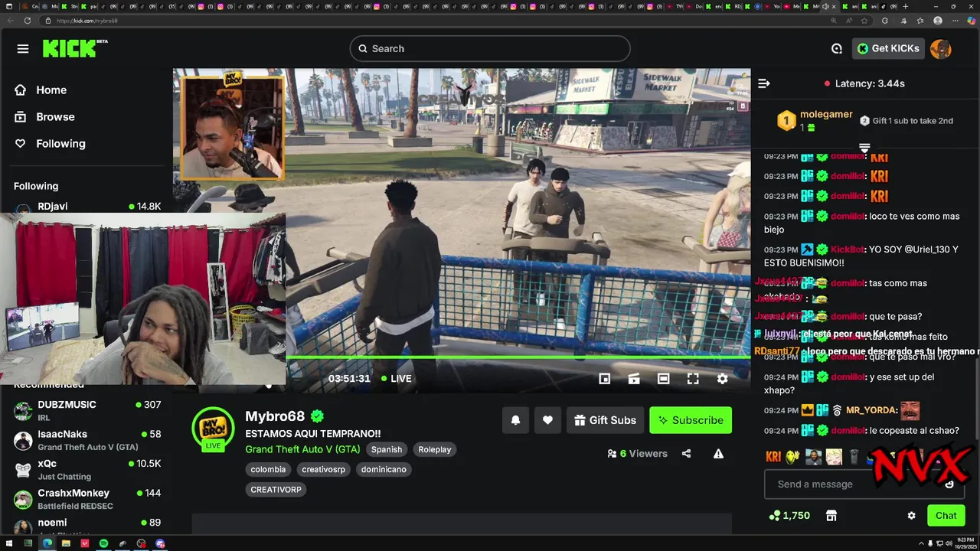The image size is (980, 551).
Task: Open the clip creation icon in the player
Action: pyautogui.click(x=634, y=379)
